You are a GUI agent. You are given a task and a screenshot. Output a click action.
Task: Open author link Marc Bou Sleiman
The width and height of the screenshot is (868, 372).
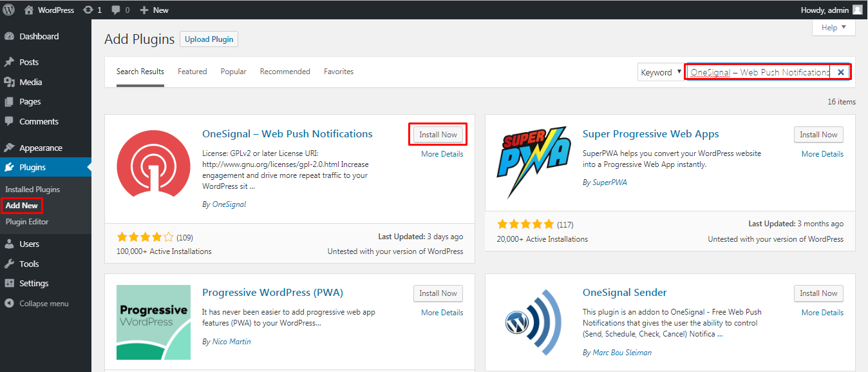pos(622,353)
